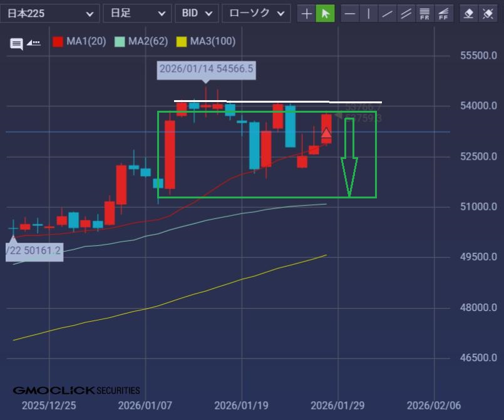This screenshot has width=504, height=420.
Task: Activate the green arrow pointer tool
Action: click(x=325, y=13)
